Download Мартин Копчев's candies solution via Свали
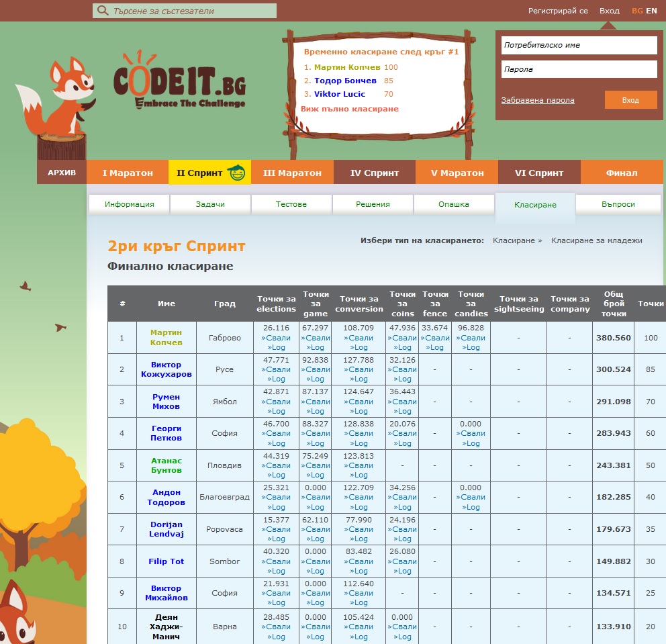 [x=471, y=338]
